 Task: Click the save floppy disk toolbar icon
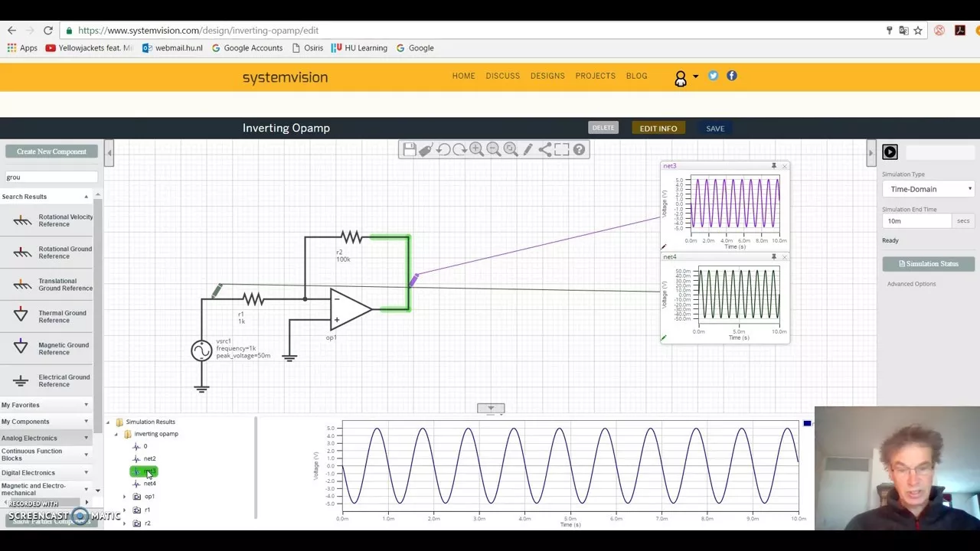point(409,150)
